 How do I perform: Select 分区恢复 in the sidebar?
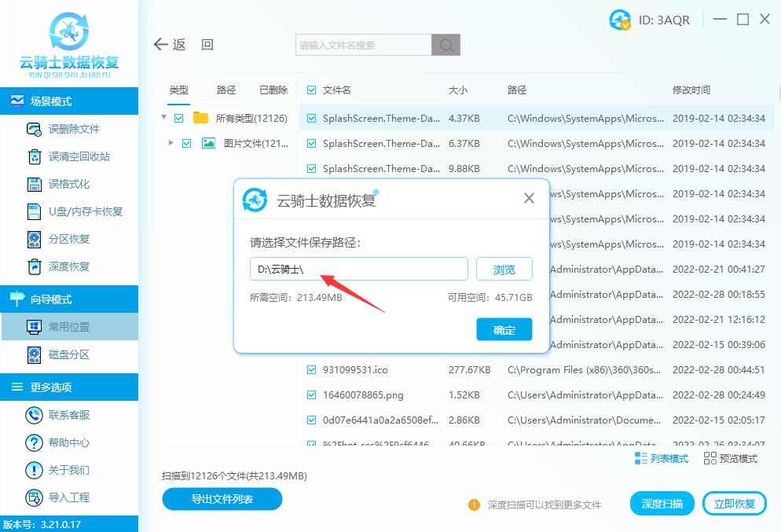click(x=69, y=239)
